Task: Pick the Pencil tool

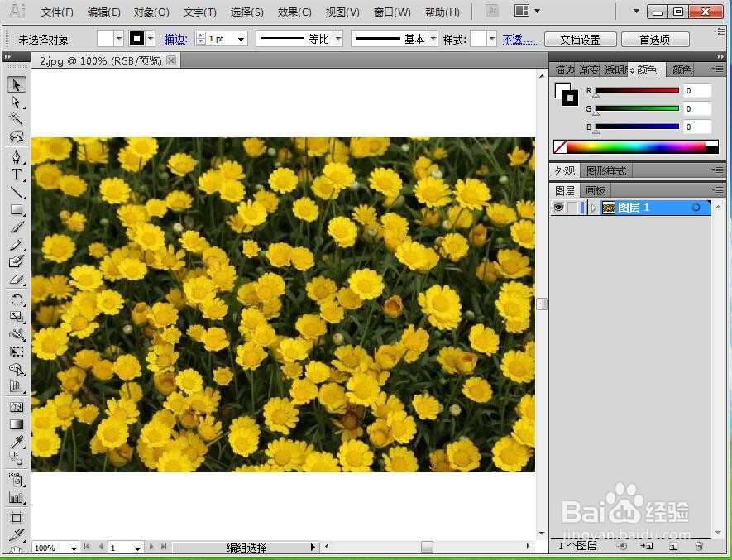Action: (17, 244)
